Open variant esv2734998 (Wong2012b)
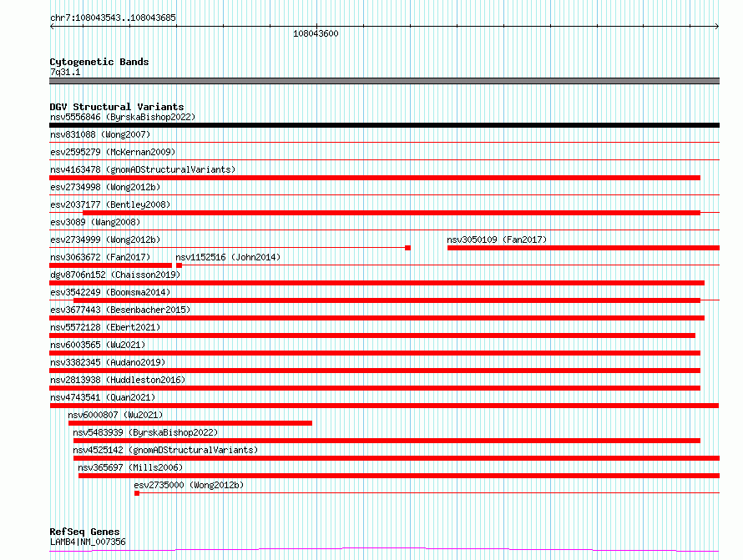Image resolution: width=743 pixels, height=560 pixels. pos(105,187)
